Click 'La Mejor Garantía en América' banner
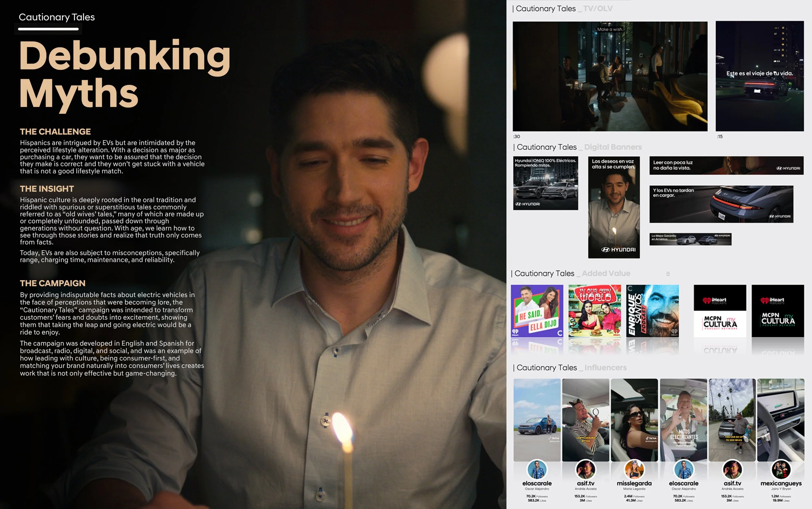The width and height of the screenshot is (812, 509). (690, 239)
